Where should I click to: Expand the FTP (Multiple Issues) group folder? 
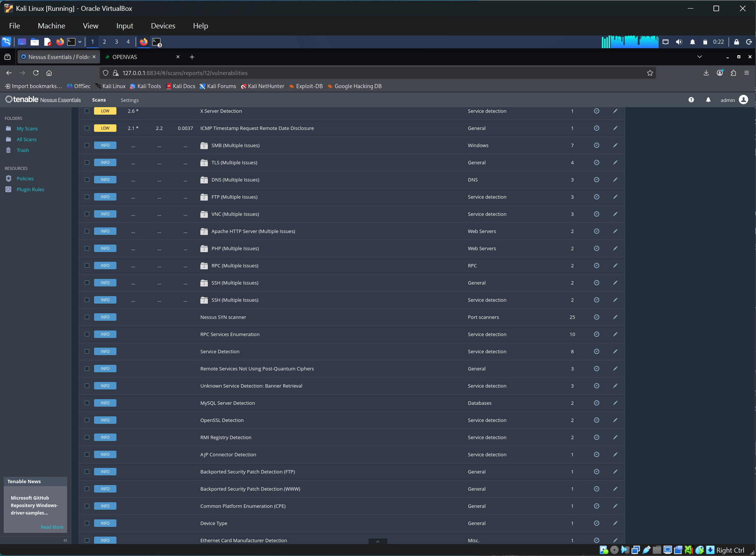204,197
